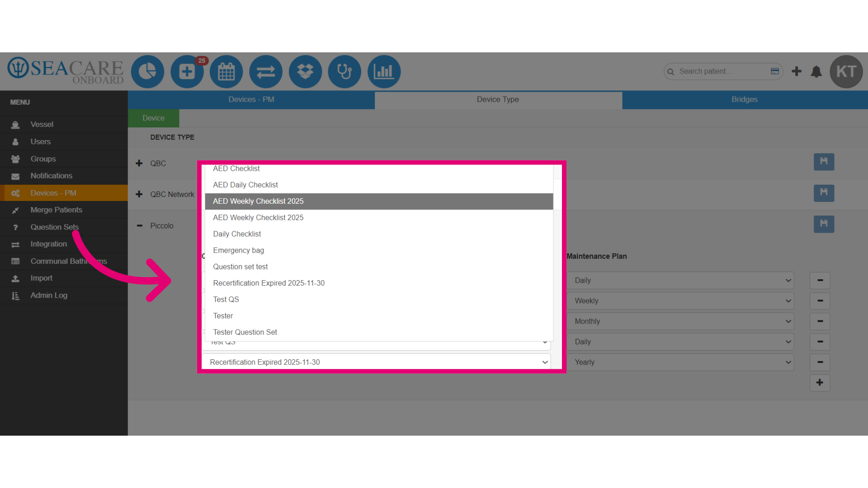Open Question Sets in the side menu
The width and height of the screenshot is (868, 488).
[64, 227]
